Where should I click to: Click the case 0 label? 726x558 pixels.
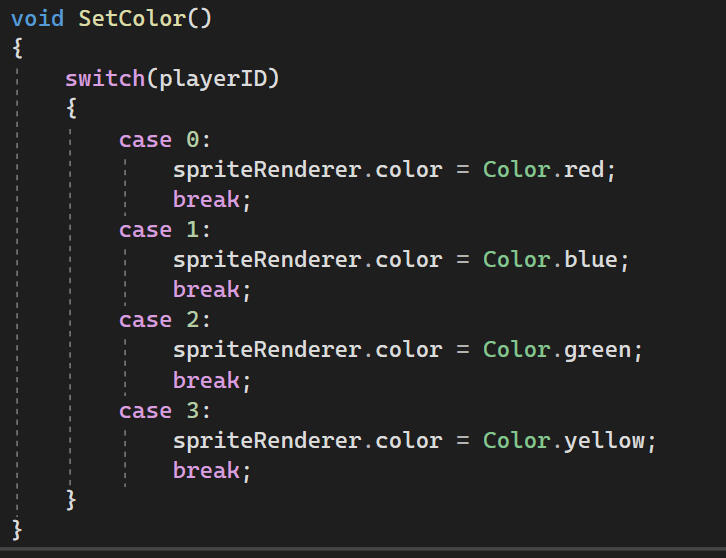pyautogui.click(x=159, y=140)
